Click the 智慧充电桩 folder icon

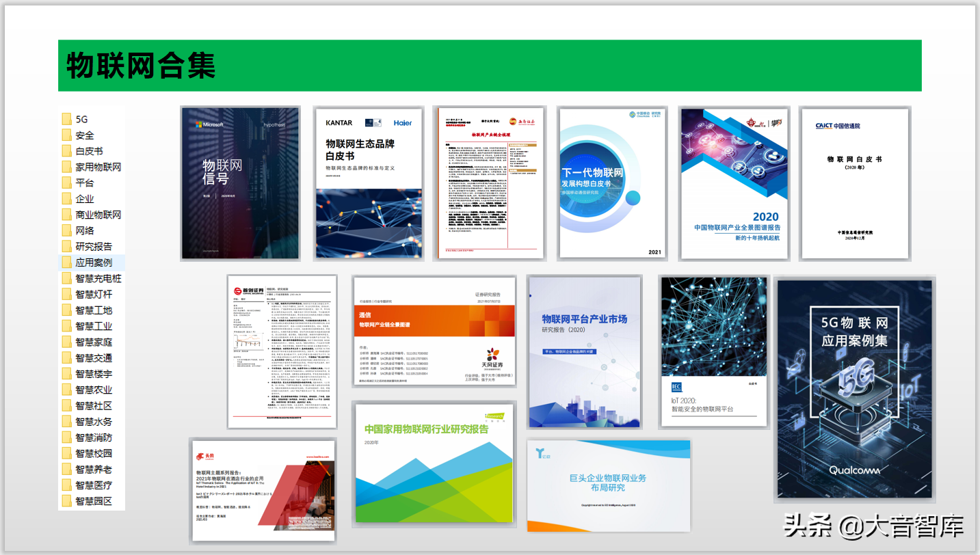tap(66, 278)
